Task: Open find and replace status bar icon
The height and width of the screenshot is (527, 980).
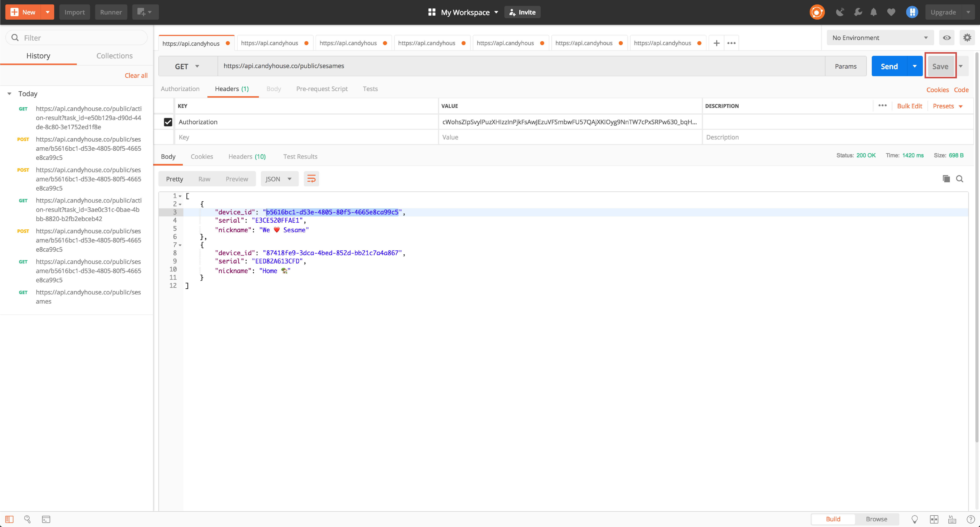Action: coord(27,519)
